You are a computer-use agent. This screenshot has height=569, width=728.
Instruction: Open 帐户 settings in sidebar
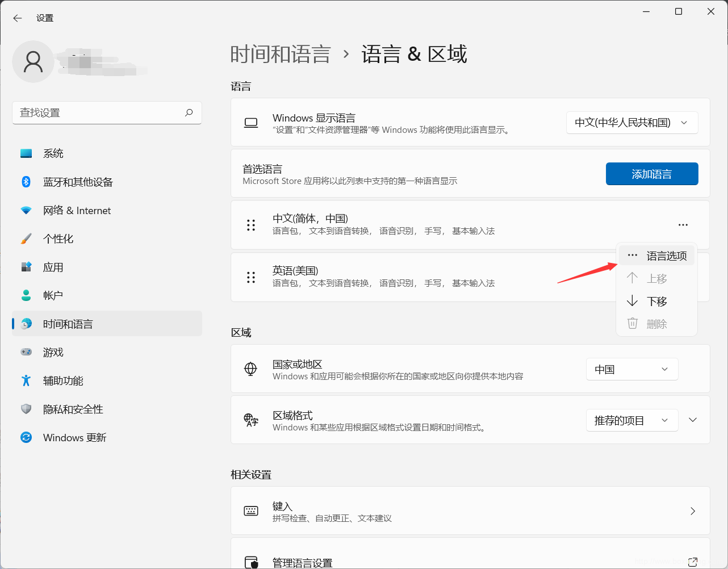tap(107, 295)
